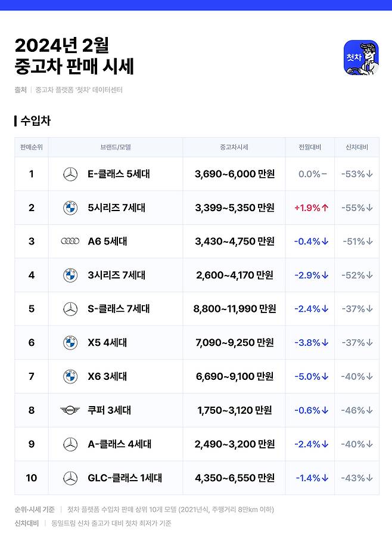Click the 3시리즈 7세대 model name
Screen dimensions: 392x548
(116, 275)
